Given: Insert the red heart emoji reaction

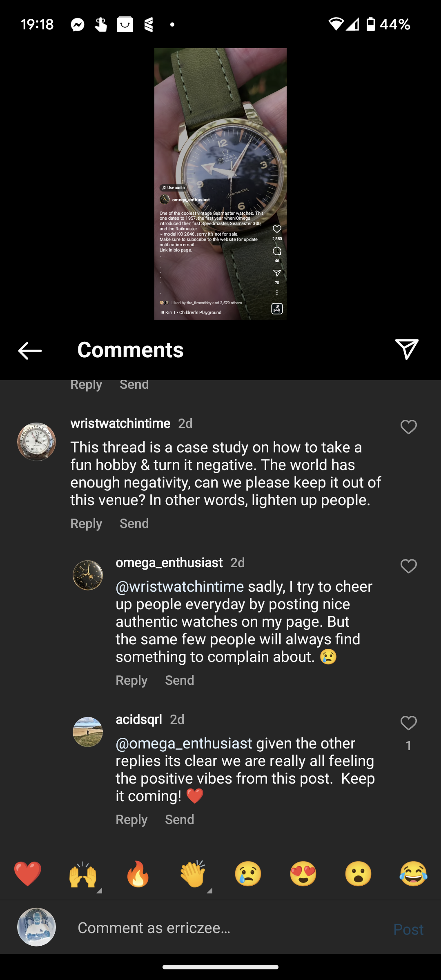Looking at the screenshot, I should 28,874.
